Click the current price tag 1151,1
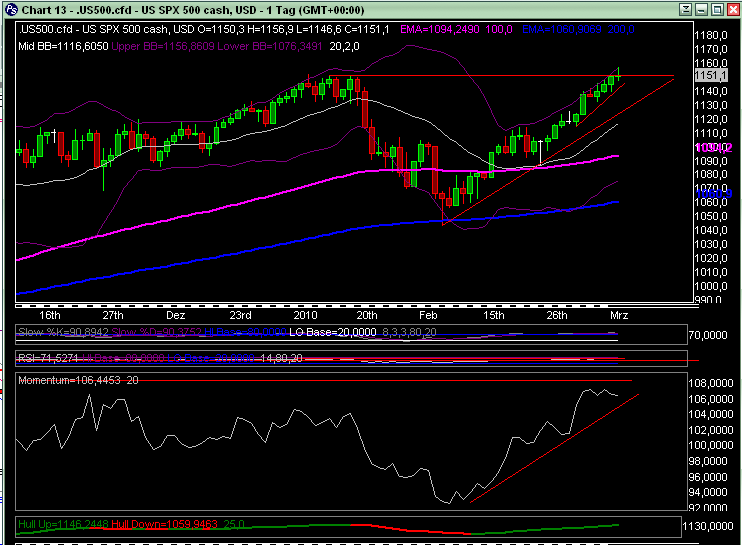The height and width of the screenshot is (545, 742). (x=711, y=75)
